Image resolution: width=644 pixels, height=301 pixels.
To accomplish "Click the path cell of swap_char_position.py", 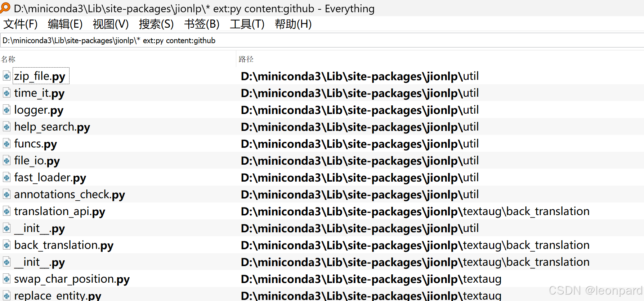I will pos(371,279).
